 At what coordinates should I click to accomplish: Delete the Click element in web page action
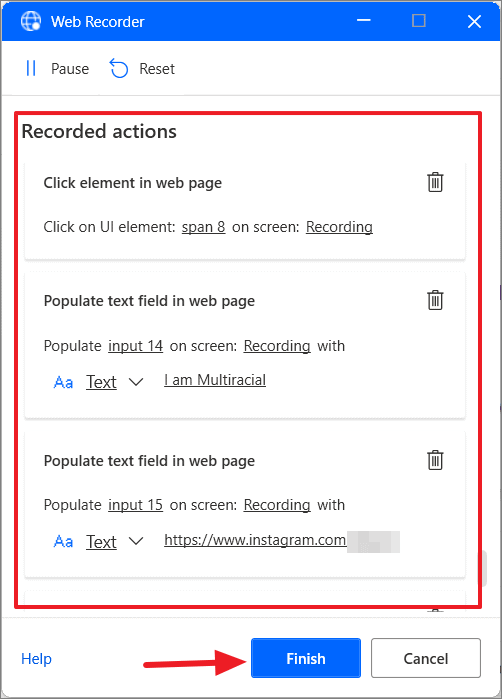click(x=435, y=182)
